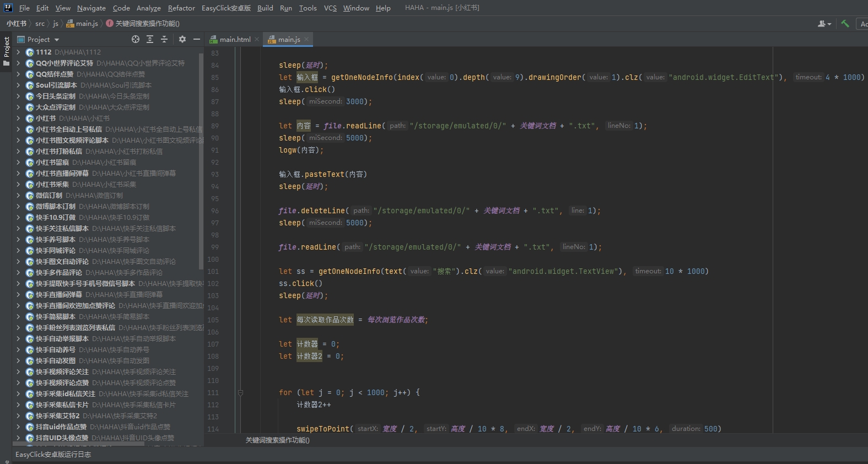The image size is (868, 464).
Task: Open the Refactor menu
Action: [181, 8]
